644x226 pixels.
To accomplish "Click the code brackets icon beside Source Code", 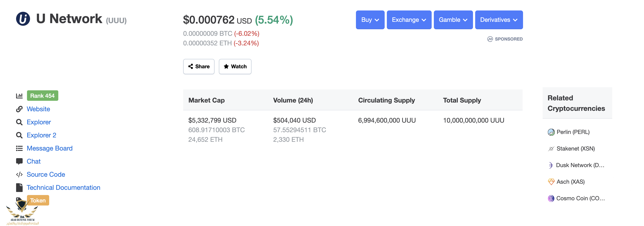I will point(19,174).
